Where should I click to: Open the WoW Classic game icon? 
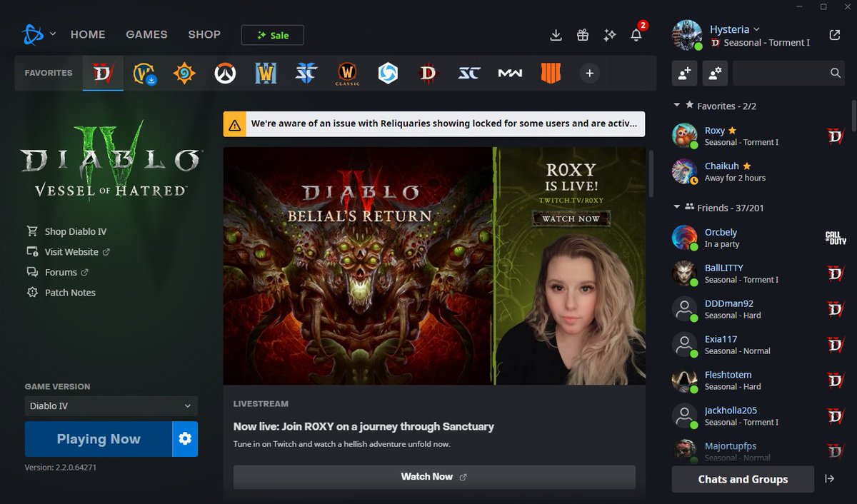click(x=346, y=72)
